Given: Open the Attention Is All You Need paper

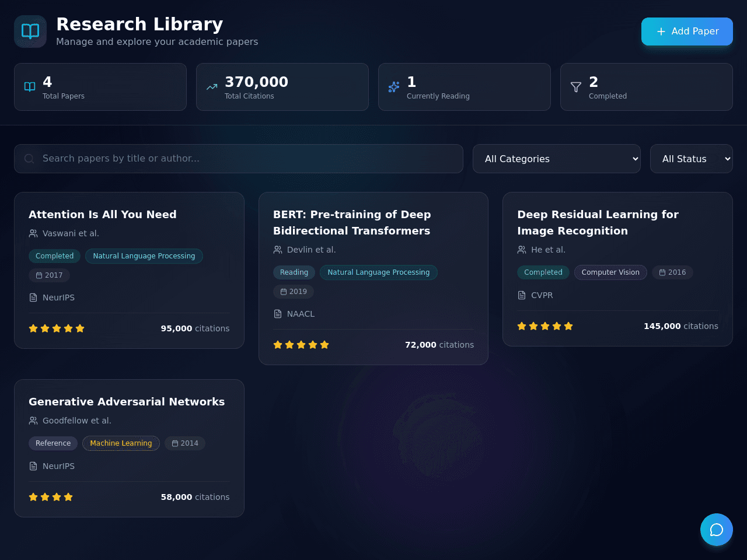Looking at the screenshot, I should (x=103, y=214).
